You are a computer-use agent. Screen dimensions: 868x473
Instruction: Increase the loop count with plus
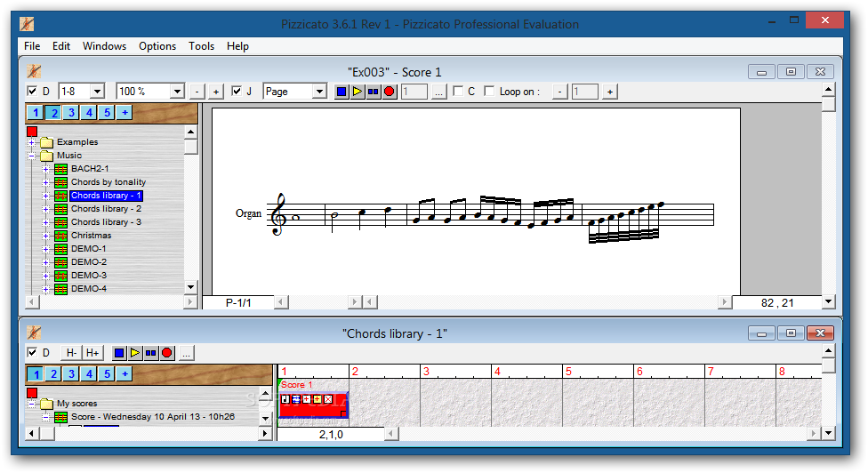[x=610, y=92]
